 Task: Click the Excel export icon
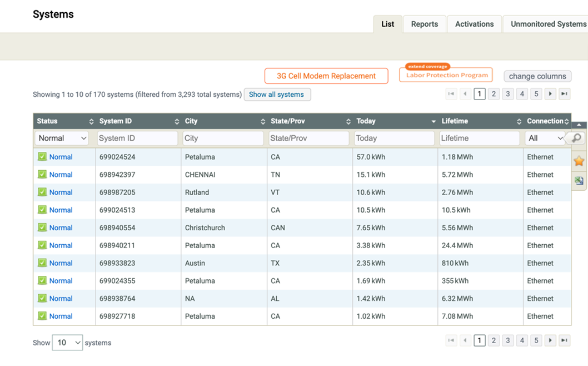click(579, 181)
